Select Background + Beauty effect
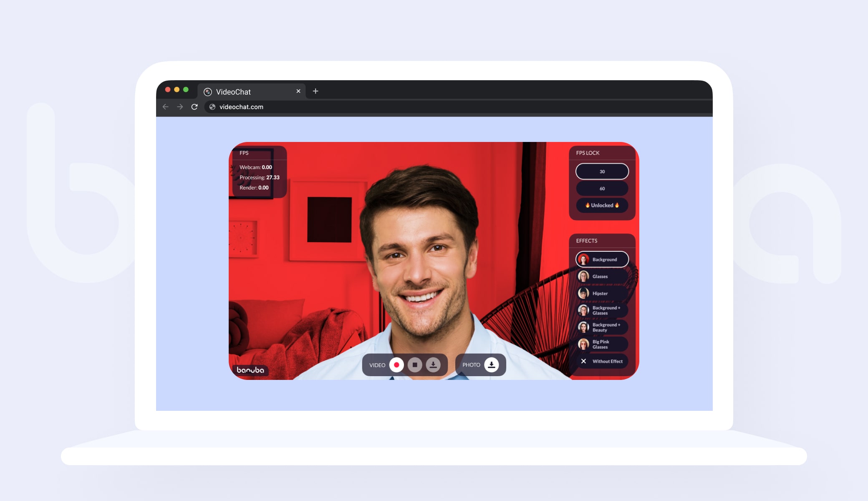The width and height of the screenshot is (868, 501). click(x=601, y=327)
